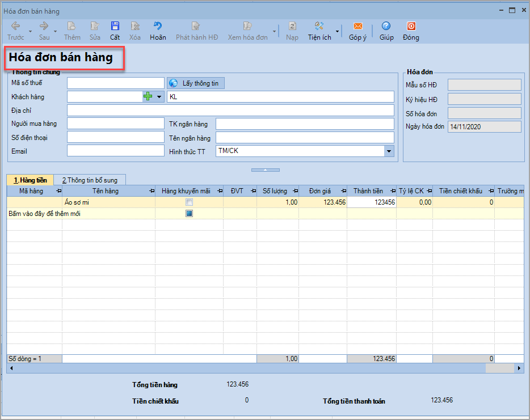
Task: Switch to the 1. Hàng tiền tab
Action: [30, 180]
